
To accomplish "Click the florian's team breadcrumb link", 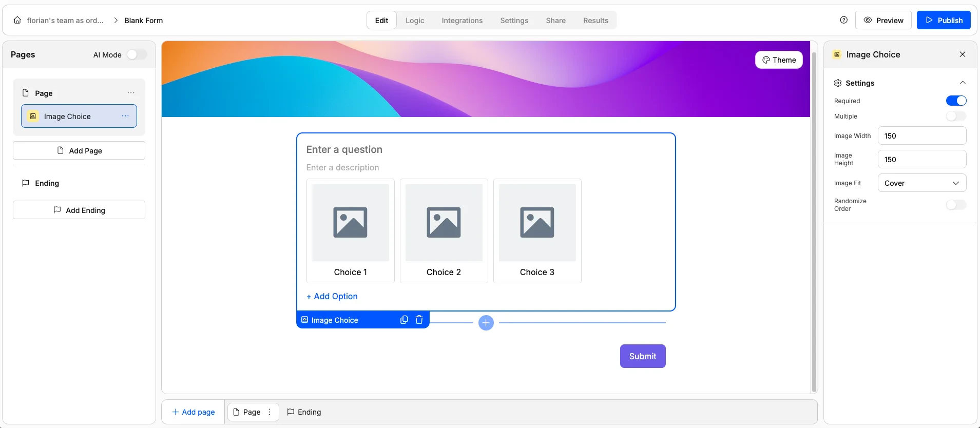I will (65, 20).
